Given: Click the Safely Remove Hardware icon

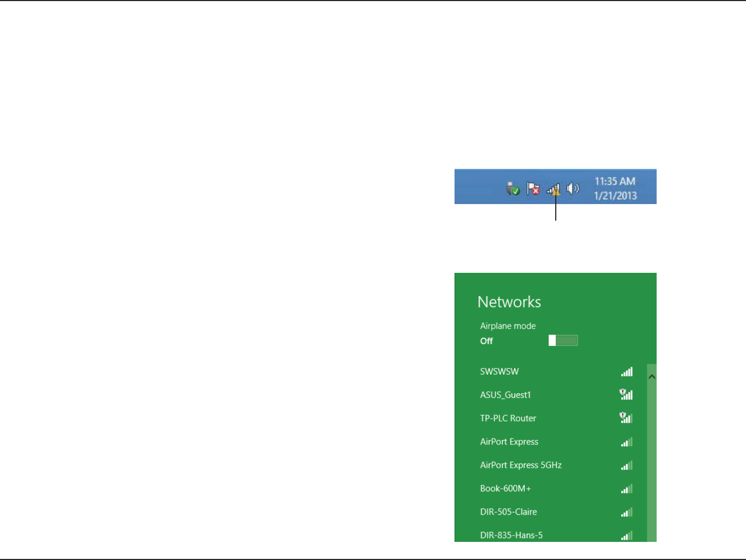Looking at the screenshot, I should [513, 189].
